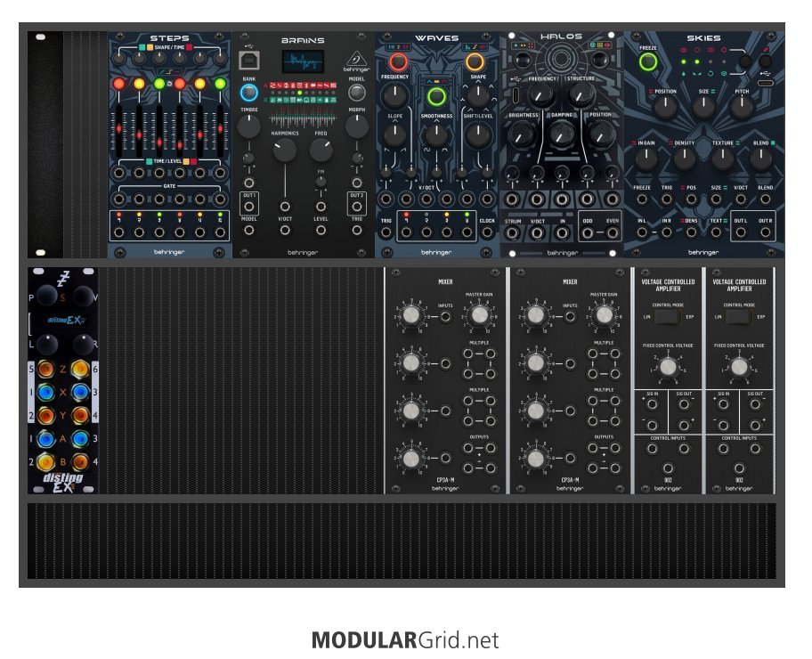Click the CP3A-M label on left MIXER

pyautogui.click(x=445, y=480)
